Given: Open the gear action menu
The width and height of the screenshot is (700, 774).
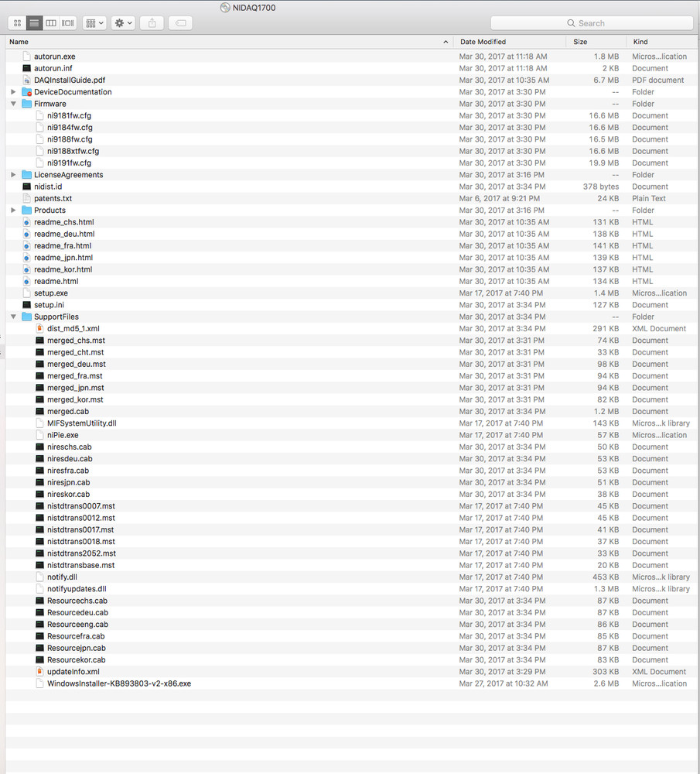Looking at the screenshot, I should (123, 23).
